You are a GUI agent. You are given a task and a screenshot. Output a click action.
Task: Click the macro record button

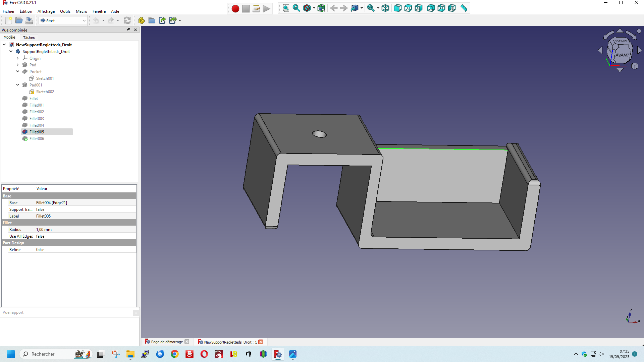pyautogui.click(x=235, y=9)
